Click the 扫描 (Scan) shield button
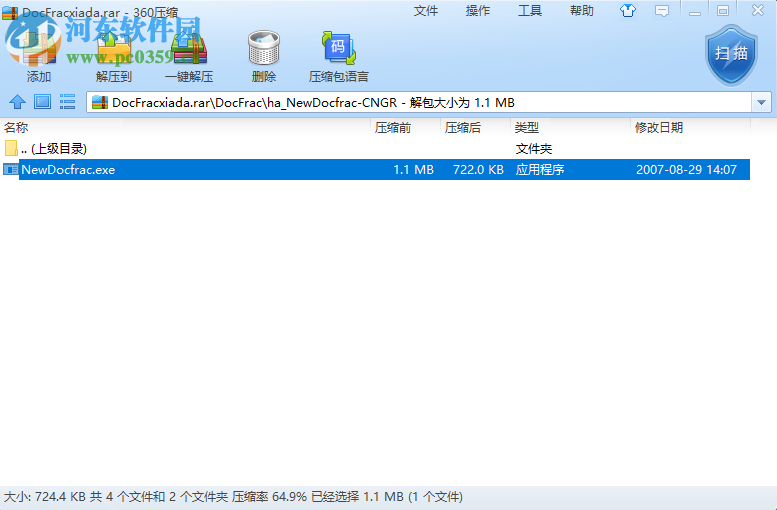 pos(731,55)
